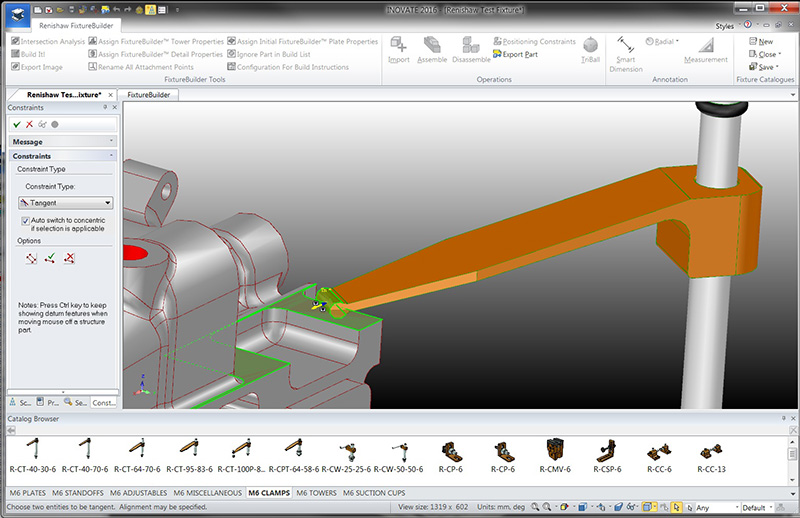Open the Save dropdown in Fixture Catalogues

tap(765, 67)
